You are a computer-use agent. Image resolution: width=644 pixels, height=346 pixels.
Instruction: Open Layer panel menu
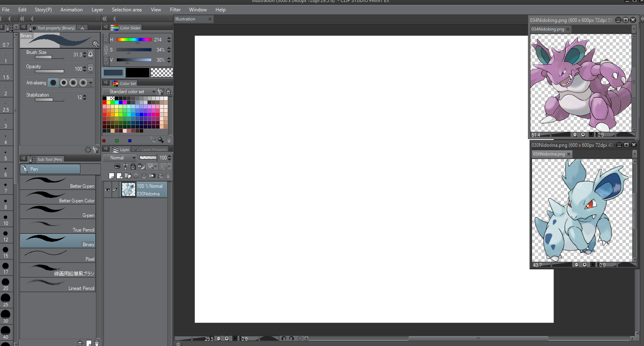click(106, 149)
